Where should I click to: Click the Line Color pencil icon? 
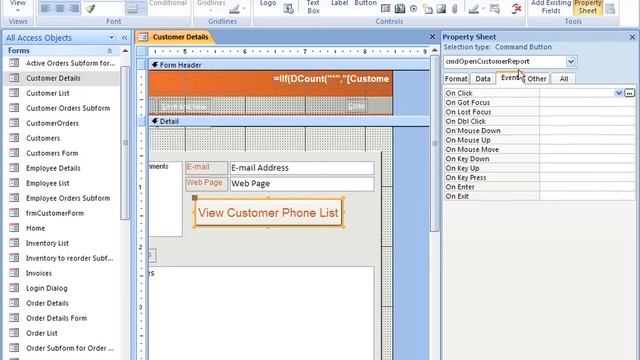pos(473,9)
